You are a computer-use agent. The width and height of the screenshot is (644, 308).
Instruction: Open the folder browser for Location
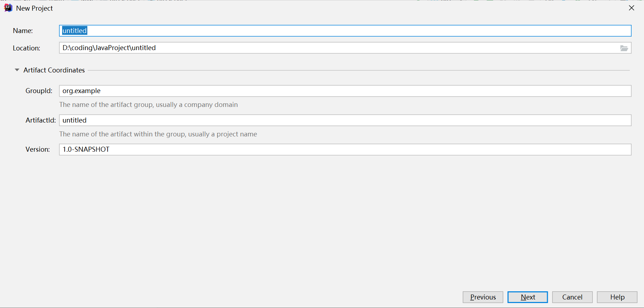point(624,48)
